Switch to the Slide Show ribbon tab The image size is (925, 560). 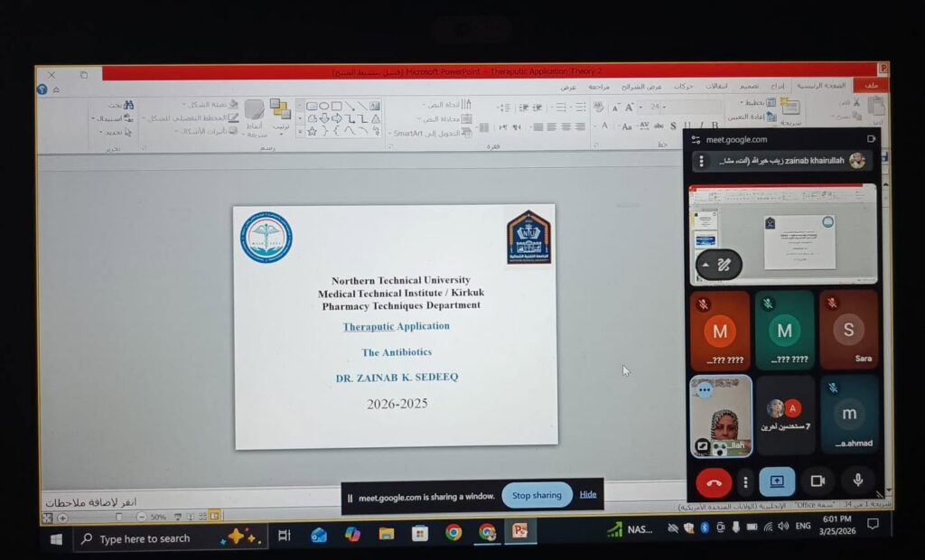coord(641,87)
